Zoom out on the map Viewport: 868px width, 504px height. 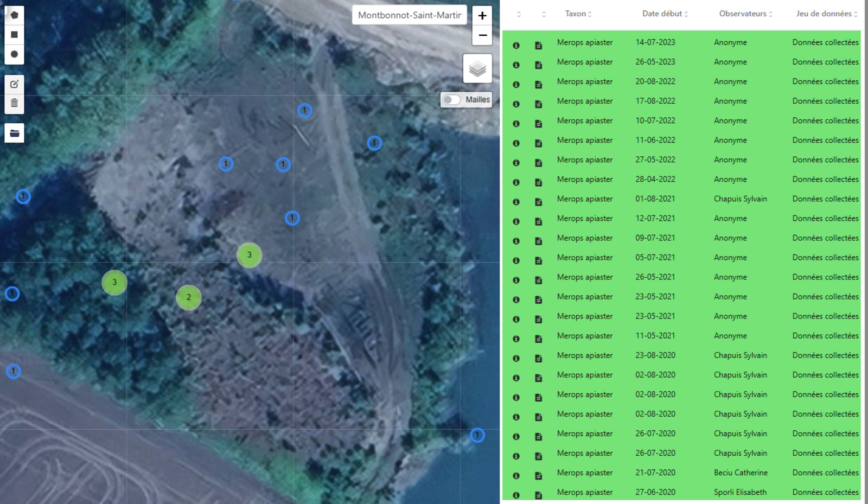pos(482,35)
